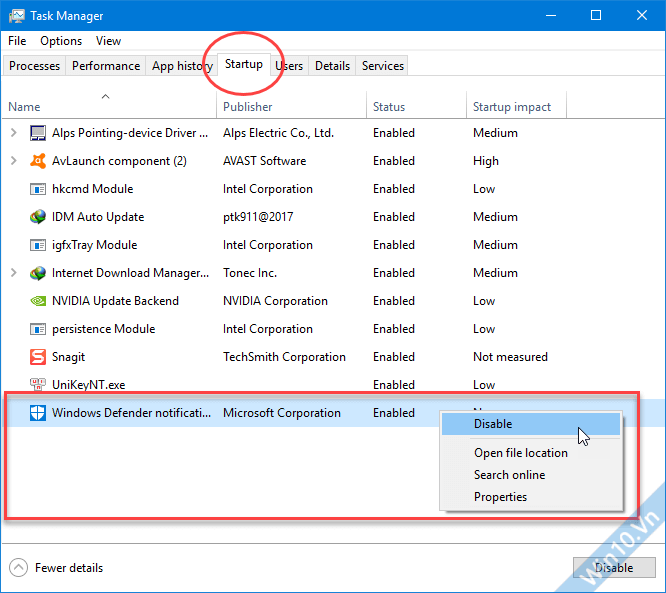
Task: Switch to the App history tab
Action: pyautogui.click(x=182, y=66)
